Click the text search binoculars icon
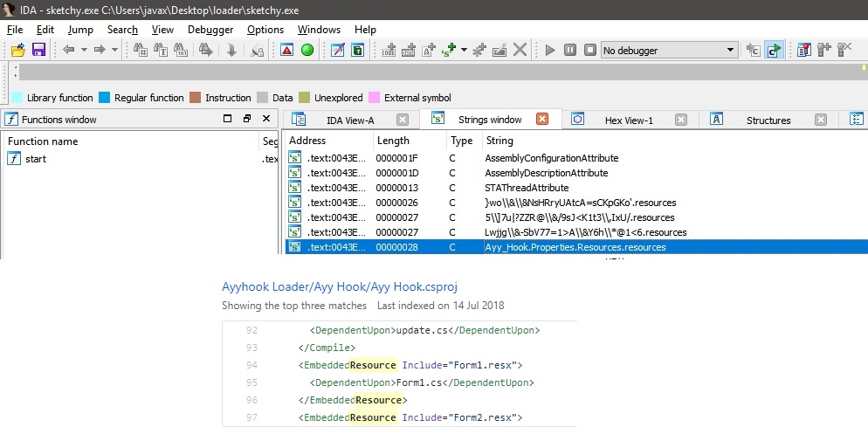The image size is (868, 427). pyautogui.click(x=161, y=51)
